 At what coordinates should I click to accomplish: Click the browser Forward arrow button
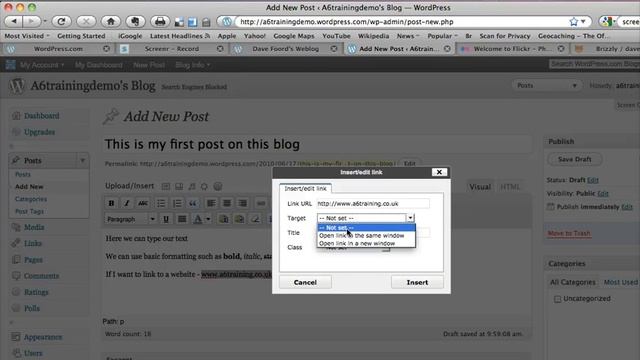pyautogui.click(x=31, y=21)
